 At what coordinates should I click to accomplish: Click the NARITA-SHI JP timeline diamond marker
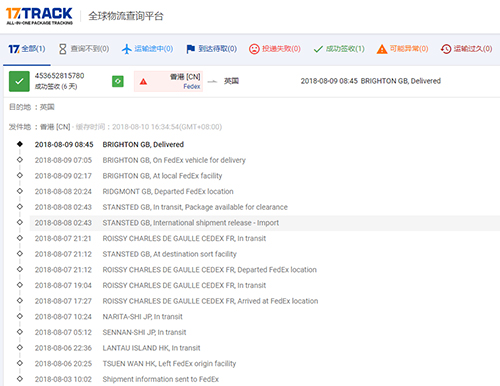point(20,316)
